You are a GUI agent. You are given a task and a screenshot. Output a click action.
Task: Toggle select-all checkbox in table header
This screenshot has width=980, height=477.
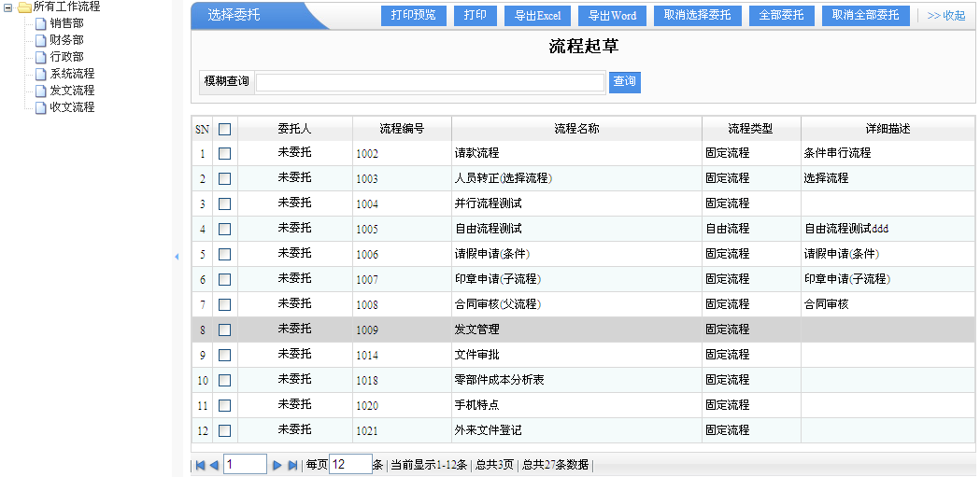(224, 129)
